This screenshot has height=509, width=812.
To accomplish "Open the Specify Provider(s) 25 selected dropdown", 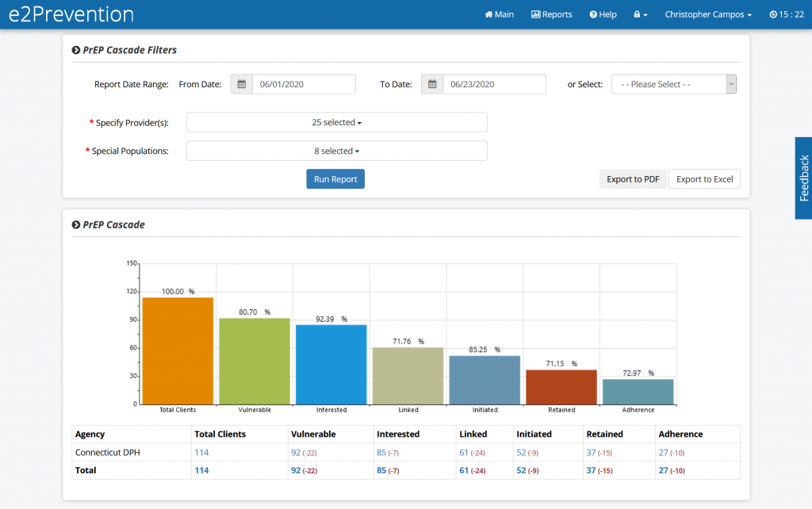I will click(x=336, y=123).
